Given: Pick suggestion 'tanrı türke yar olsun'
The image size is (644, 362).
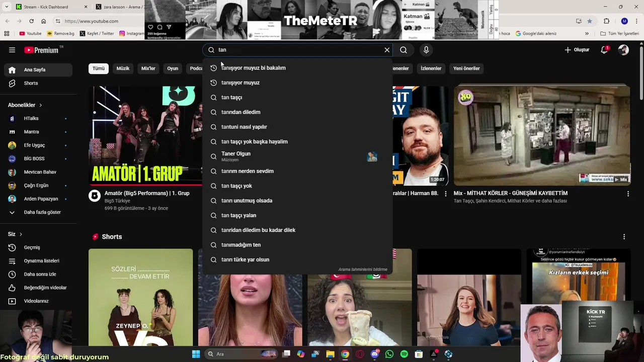Looking at the screenshot, I should 297,259.
